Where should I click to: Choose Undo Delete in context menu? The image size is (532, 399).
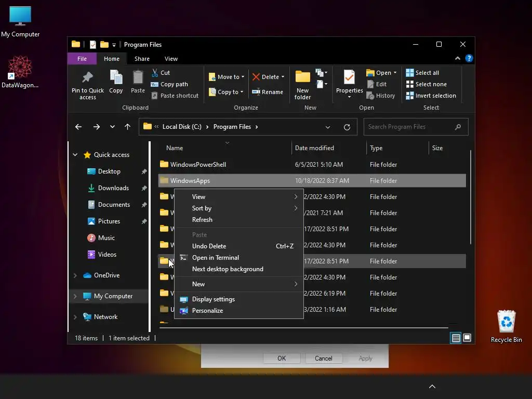coord(239,246)
